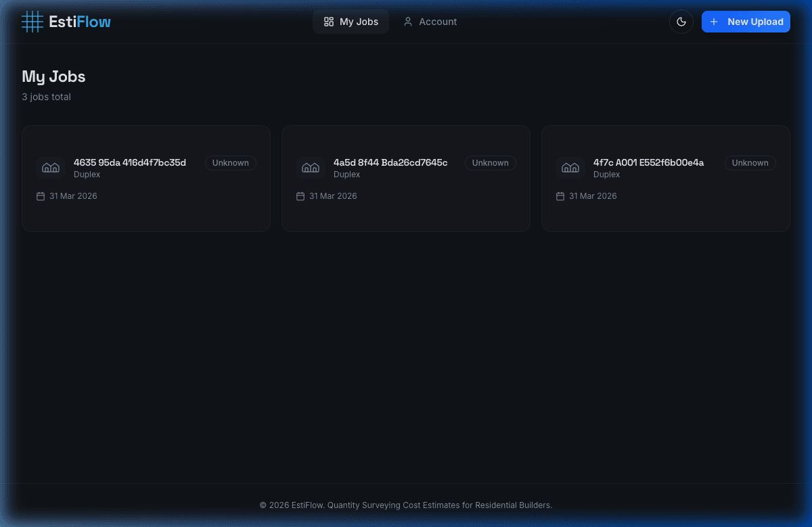Image resolution: width=812 pixels, height=527 pixels.
Task: Select the house icon on job 4f7c A001
Action: [x=570, y=167]
